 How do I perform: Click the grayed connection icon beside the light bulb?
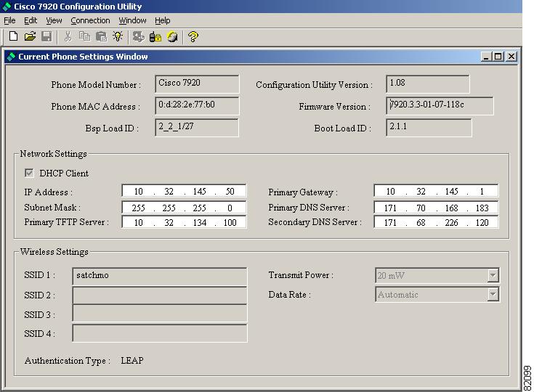pyautogui.click(x=138, y=36)
